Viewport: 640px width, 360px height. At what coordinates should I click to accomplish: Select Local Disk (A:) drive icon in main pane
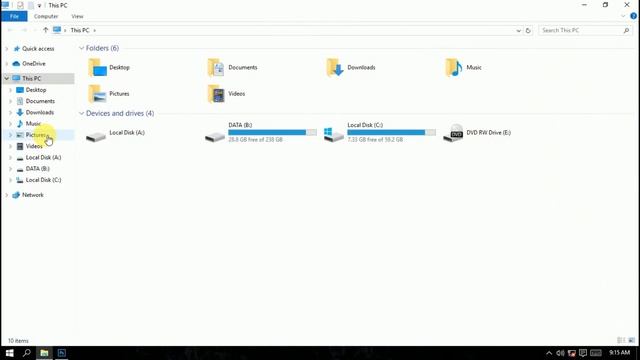click(x=96, y=136)
